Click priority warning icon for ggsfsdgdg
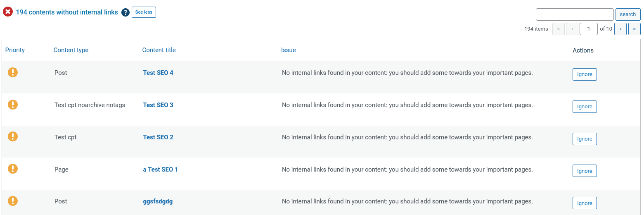644x215 pixels. [13, 201]
